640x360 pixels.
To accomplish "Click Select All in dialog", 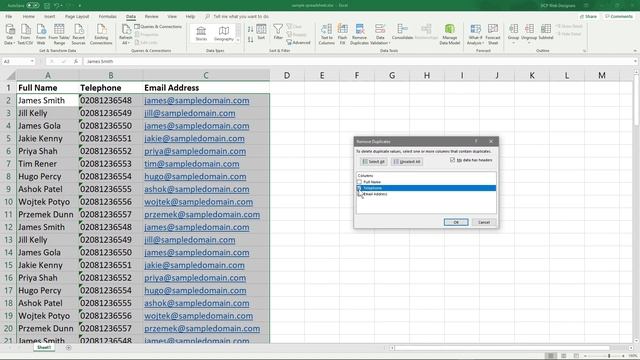I will [373, 162].
